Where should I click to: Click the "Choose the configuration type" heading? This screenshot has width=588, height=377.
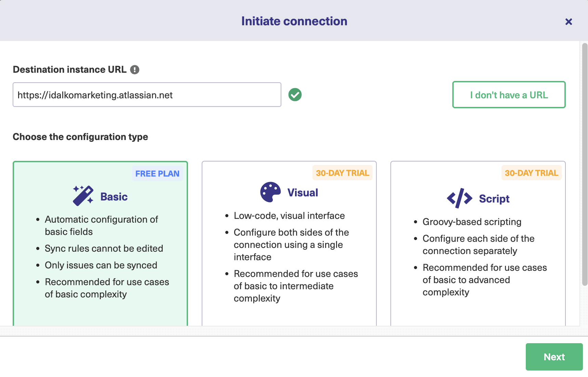80,137
